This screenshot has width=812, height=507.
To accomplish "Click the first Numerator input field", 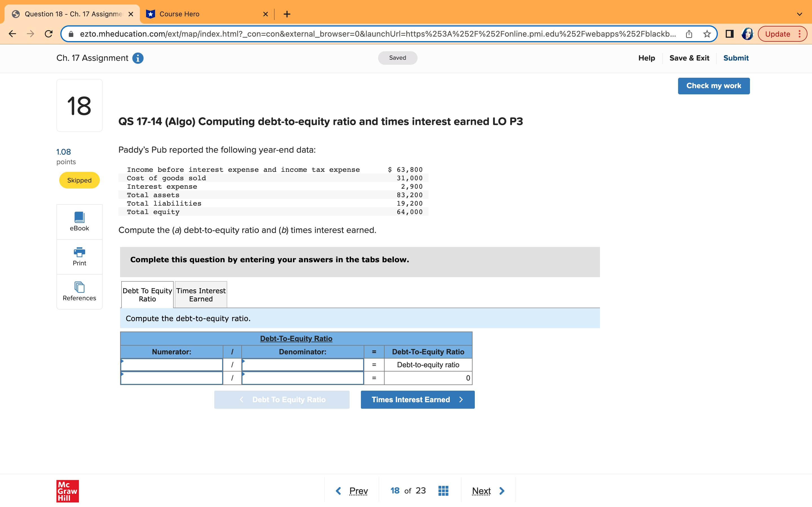I will [171, 364].
